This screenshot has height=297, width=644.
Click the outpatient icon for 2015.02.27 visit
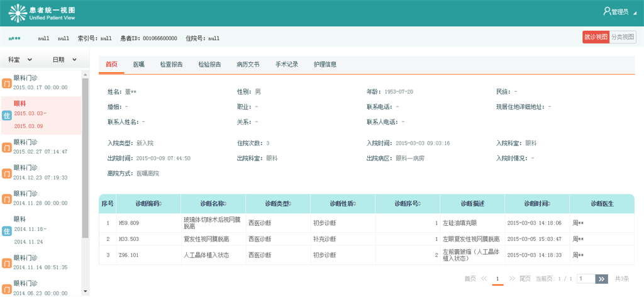(x=6, y=147)
